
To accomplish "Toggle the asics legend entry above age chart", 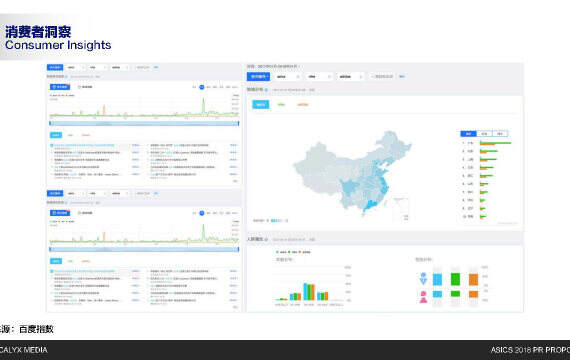I will 281,252.
